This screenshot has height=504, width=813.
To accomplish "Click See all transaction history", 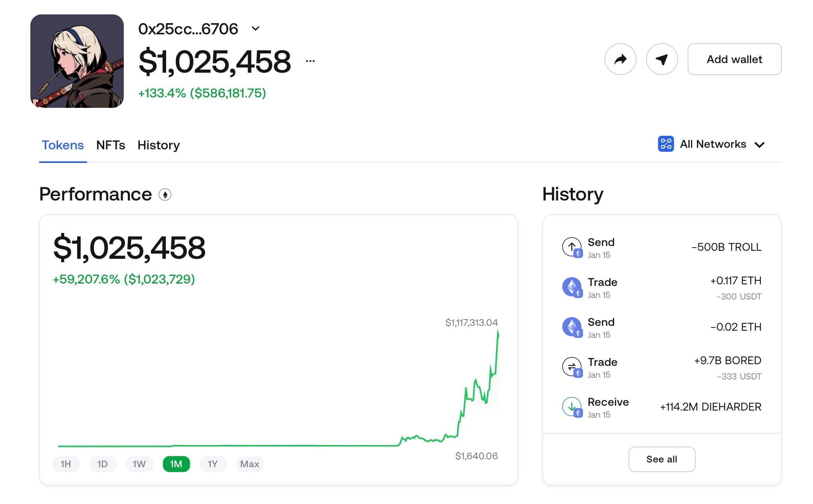I will tap(661, 459).
